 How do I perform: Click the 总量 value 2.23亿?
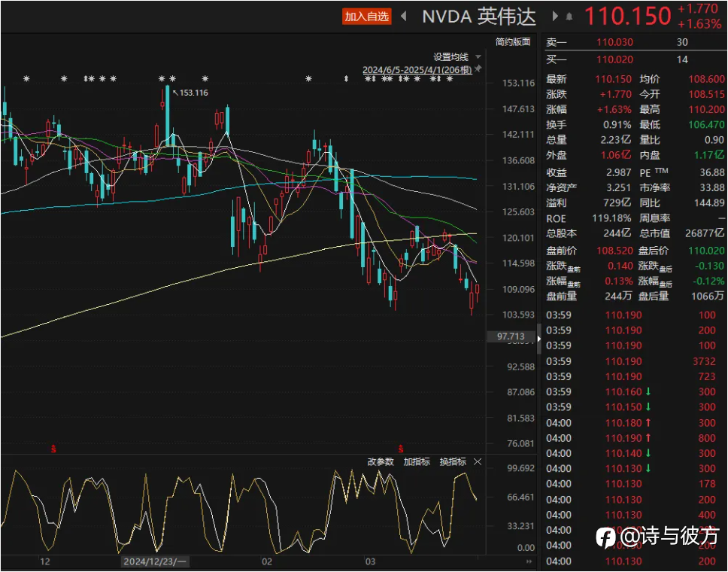pos(616,140)
